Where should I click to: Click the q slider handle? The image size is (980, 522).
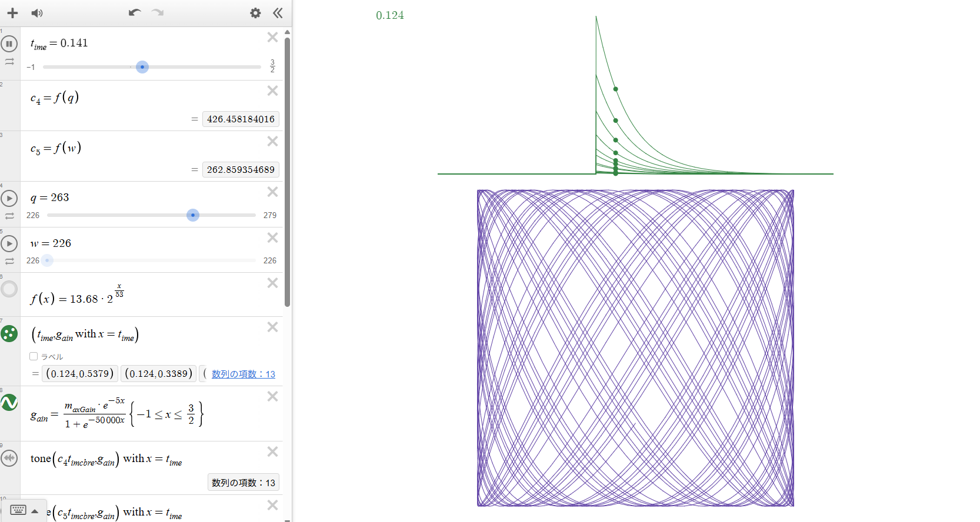pos(193,215)
